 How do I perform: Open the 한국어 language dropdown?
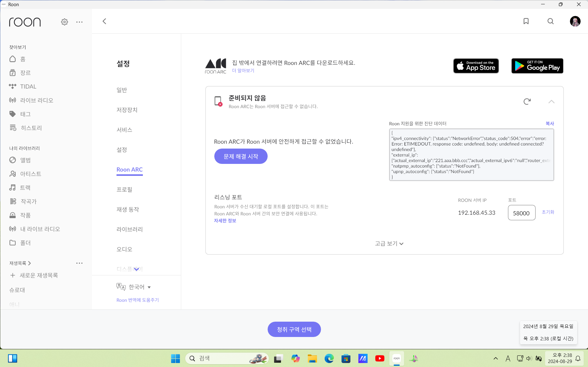[x=134, y=287]
